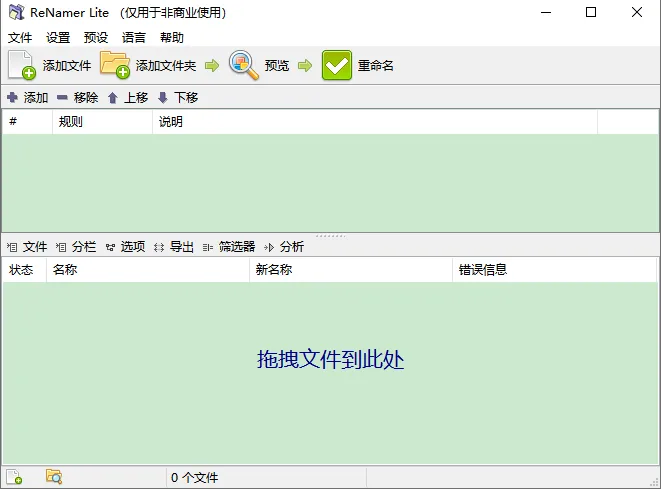Image resolution: width=661 pixels, height=489 pixels.
Task: Click the 移除 rule button text
Action: pyautogui.click(x=86, y=97)
